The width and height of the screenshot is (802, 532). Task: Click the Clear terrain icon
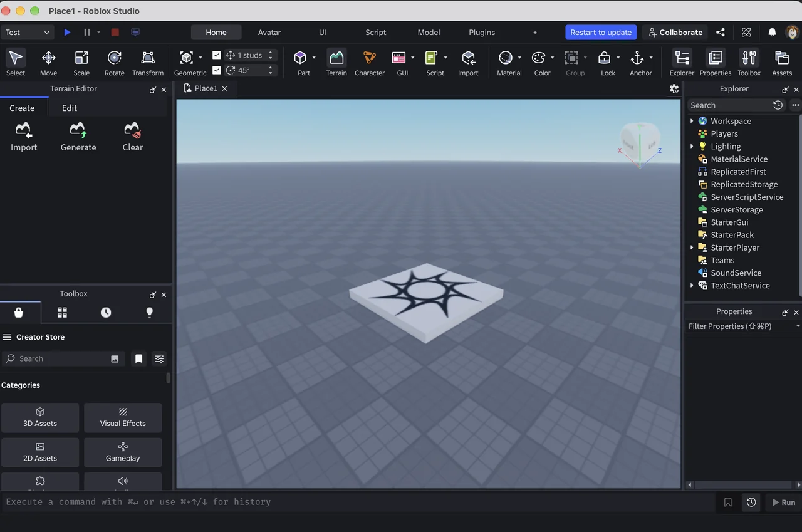click(132, 130)
